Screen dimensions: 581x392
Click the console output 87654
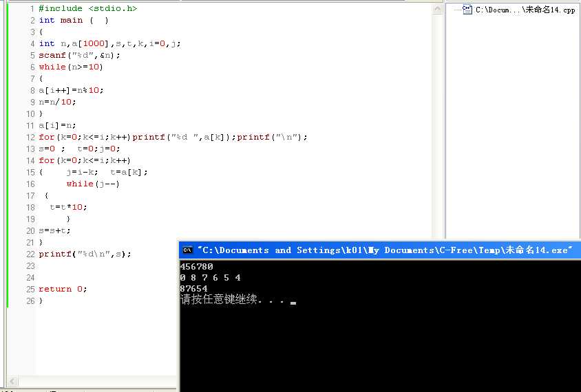[x=194, y=288]
